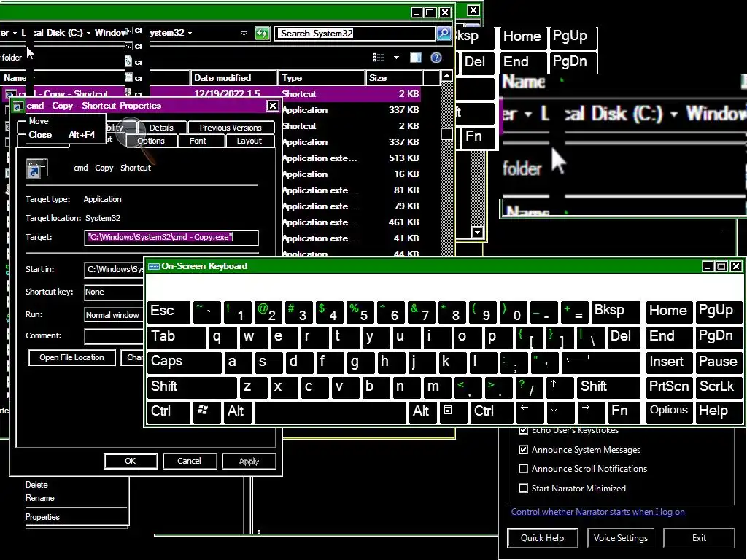Image resolution: width=747 pixels, height=560 pixels.
Task: Click the Insert key on the On-Screen Keyboard
Action: (x=669, y=362)
